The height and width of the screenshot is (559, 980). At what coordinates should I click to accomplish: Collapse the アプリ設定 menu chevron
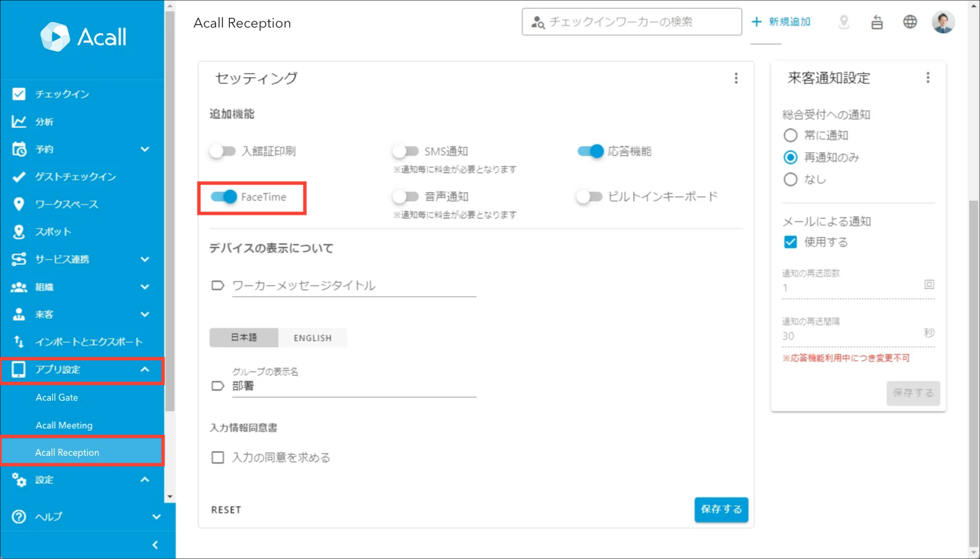pyautogui.click(x=145, y=370)
